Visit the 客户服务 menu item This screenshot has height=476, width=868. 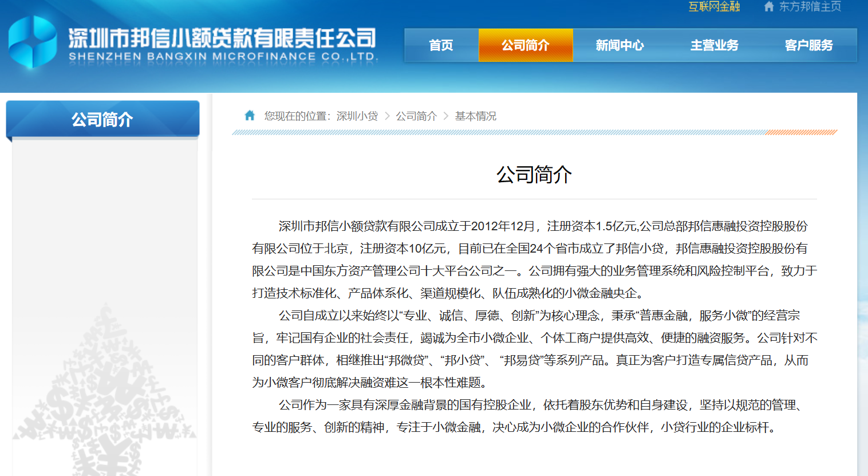tap(809, 45)
